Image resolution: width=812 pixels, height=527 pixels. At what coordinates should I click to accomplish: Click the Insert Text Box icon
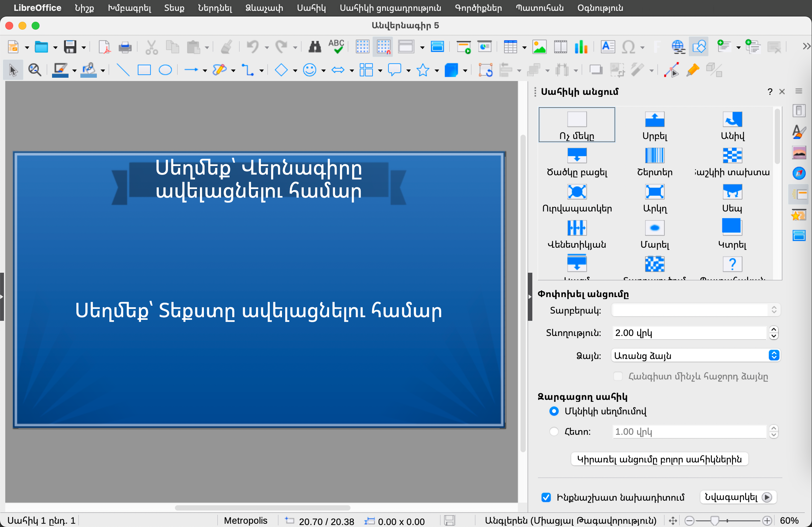tap(608, 46)
